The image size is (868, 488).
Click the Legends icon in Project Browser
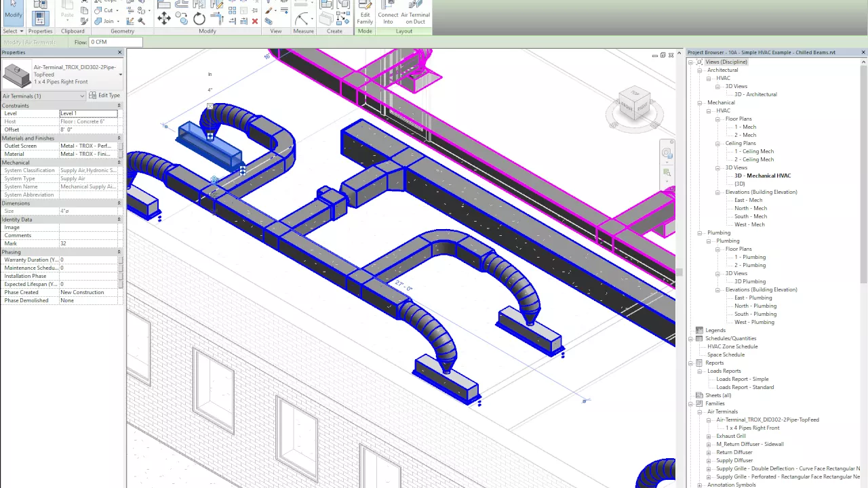(x=699, y=330)
